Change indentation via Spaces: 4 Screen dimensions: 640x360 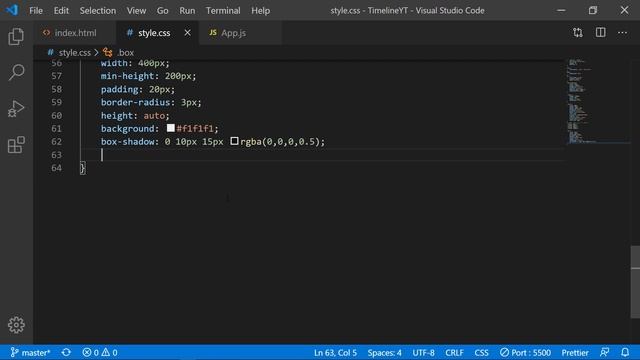point(384,353)
